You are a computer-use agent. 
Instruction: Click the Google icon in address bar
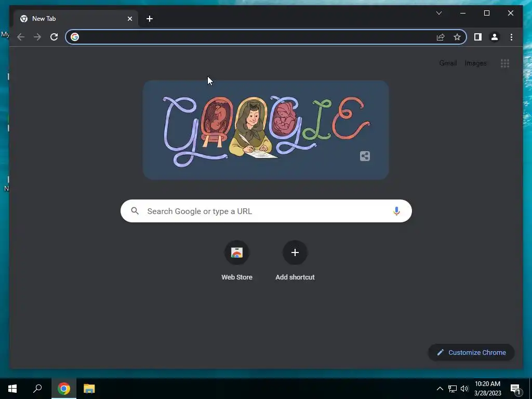(75, 37)
